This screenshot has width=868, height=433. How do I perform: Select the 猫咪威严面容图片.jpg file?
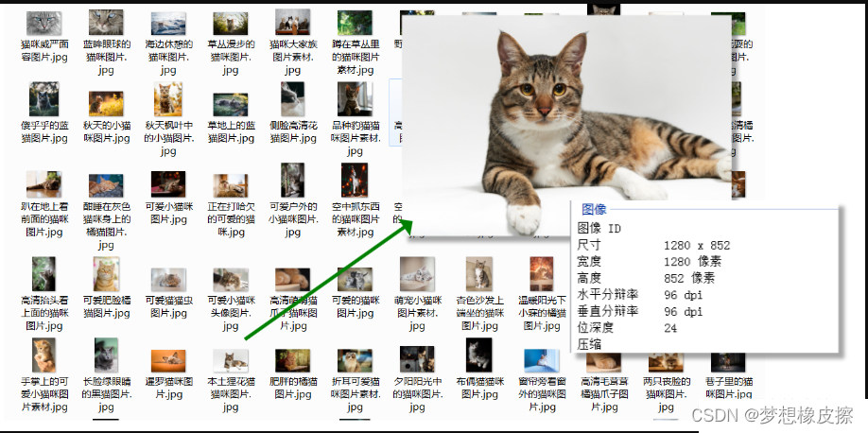[x=44, y=37]
